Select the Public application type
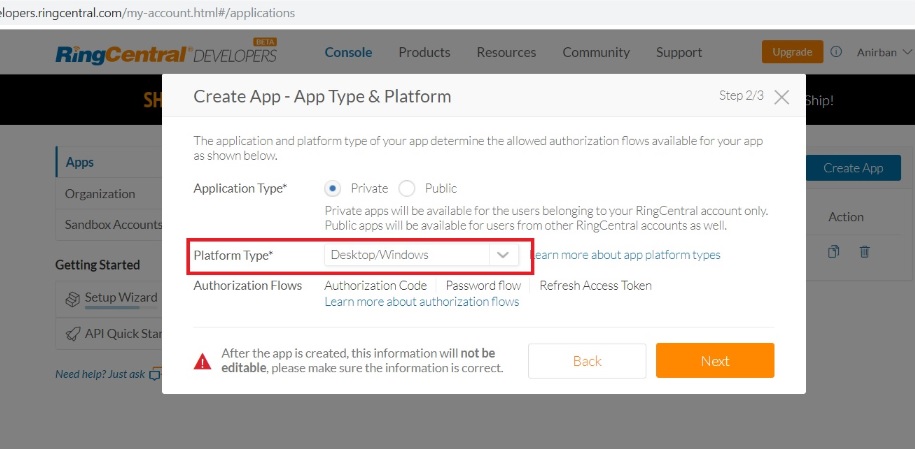The width and height of the screenshot is (916, 449). (x=407, y=188)
